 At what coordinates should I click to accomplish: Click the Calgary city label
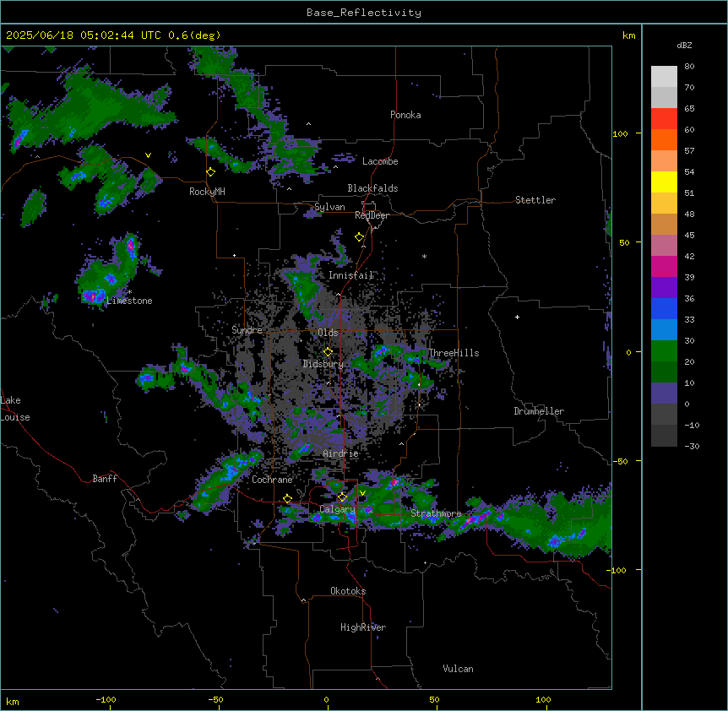coord(338,509)
